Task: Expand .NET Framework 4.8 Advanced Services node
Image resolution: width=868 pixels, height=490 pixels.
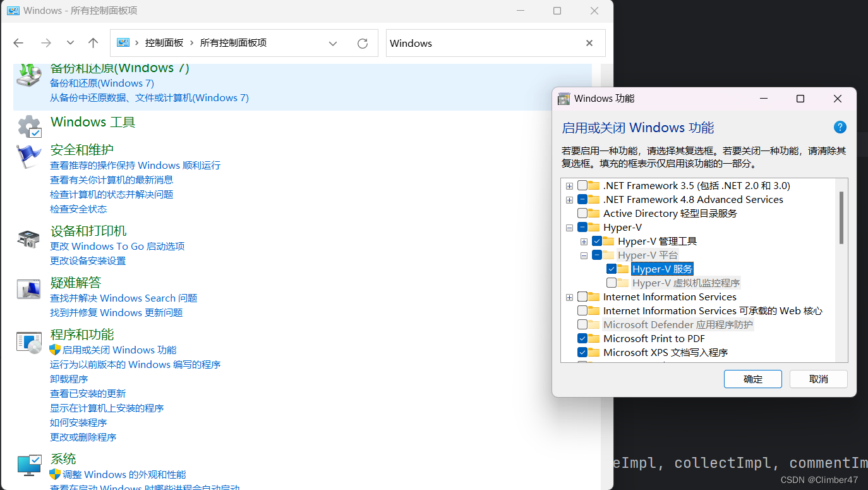Action: coord(570,200)
